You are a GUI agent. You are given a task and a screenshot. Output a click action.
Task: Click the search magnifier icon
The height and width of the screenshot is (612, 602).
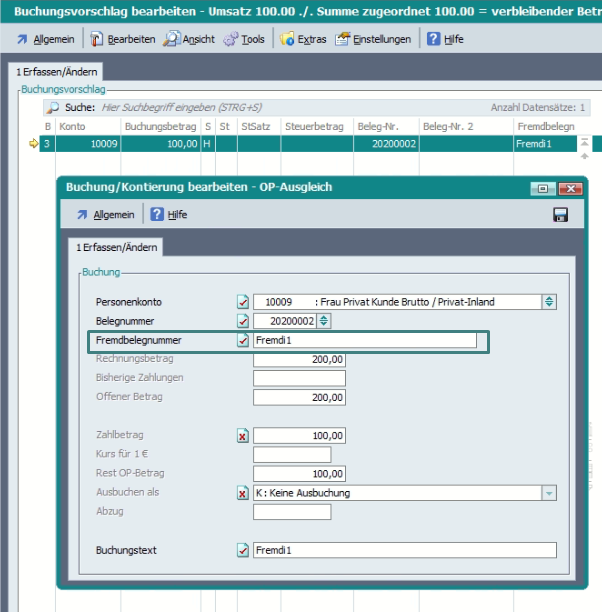coord(52,107)
